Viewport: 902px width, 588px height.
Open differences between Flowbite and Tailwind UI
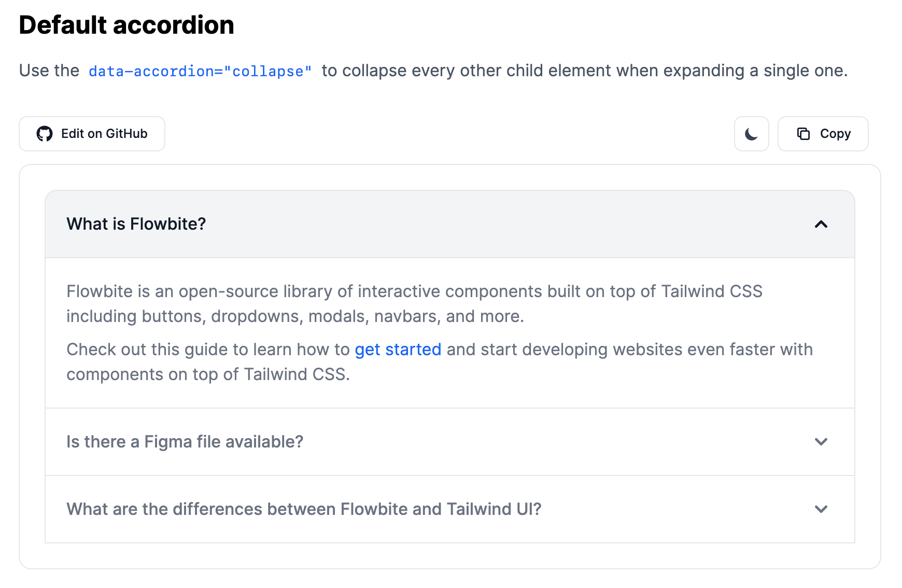click(x=304, y=509)
